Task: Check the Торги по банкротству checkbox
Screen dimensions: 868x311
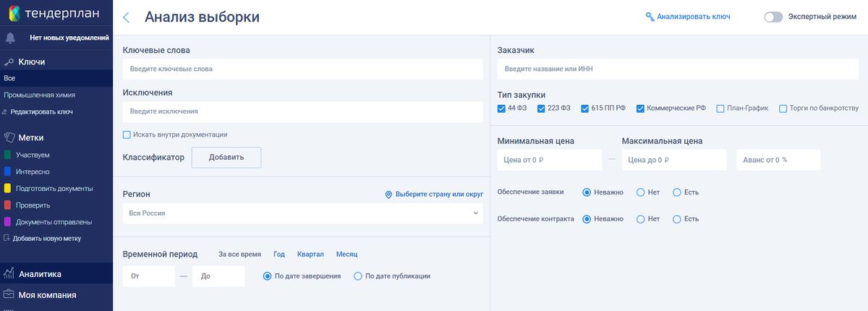Action: (x=783, y=108)
